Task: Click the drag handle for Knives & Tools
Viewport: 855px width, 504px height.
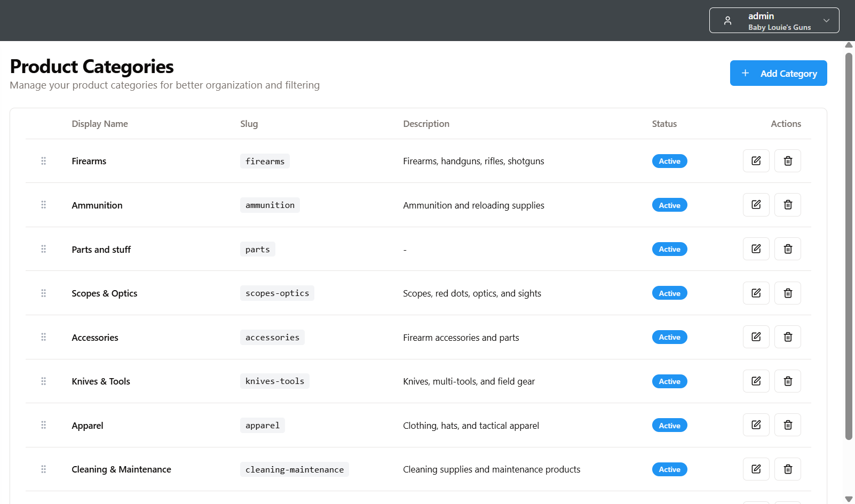Action: (x=44, y=381)
